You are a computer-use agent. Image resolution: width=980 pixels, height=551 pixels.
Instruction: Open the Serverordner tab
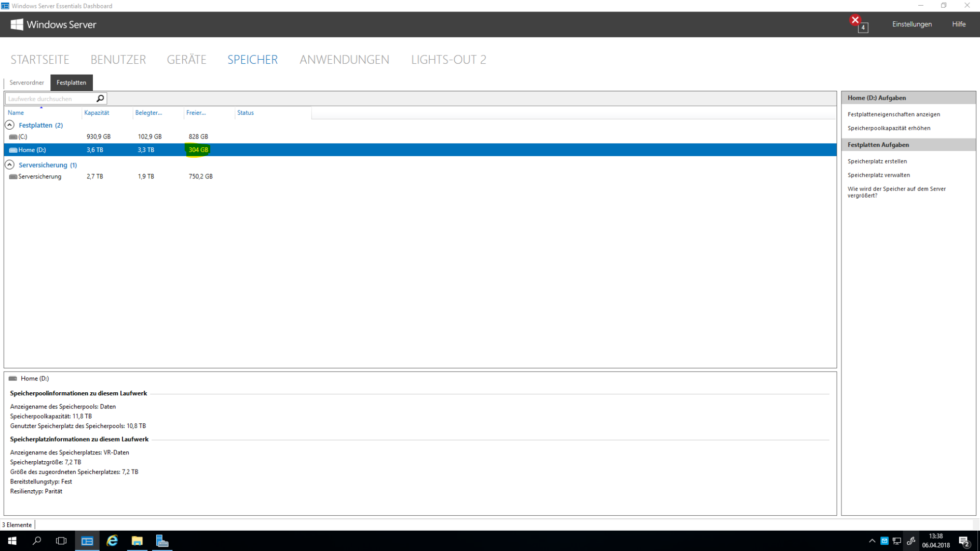[27, 82]
